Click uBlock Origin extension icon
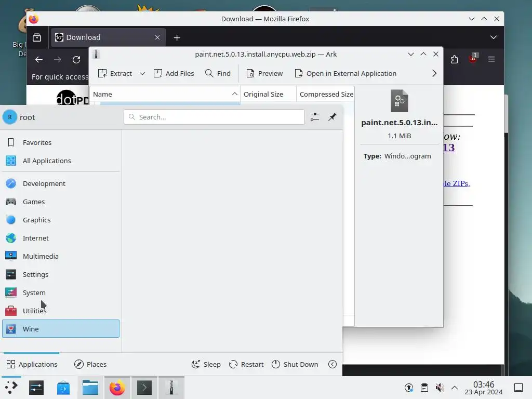This screenshot has height=399, width=532. point(473,59)
